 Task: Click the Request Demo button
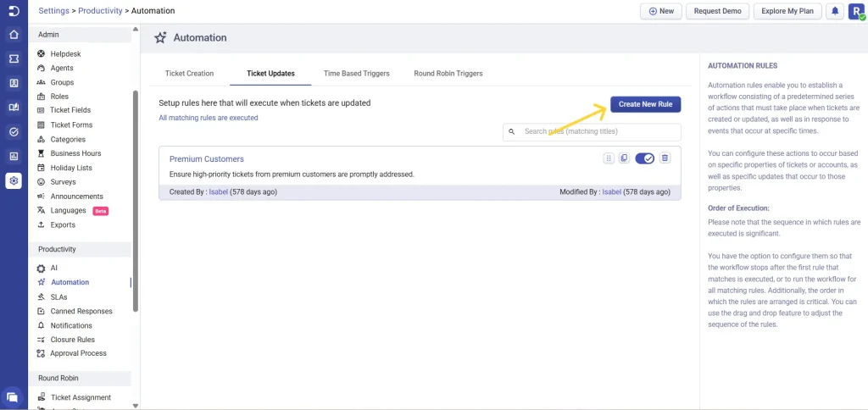coord(717,11)
